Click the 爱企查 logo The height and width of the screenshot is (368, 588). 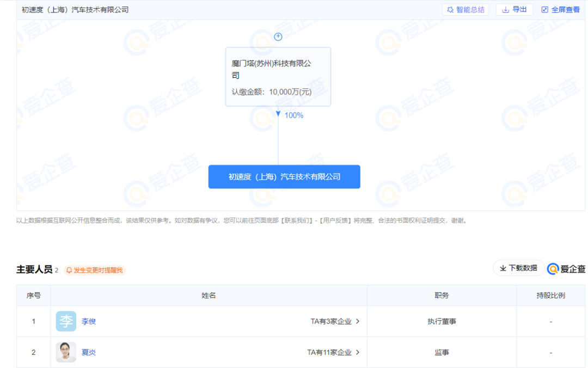point(566,268)
